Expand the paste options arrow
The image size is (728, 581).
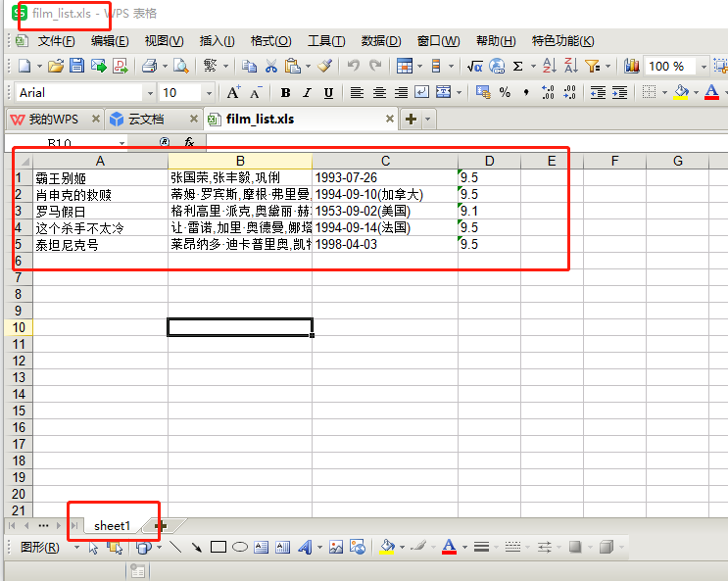point(308,67)
